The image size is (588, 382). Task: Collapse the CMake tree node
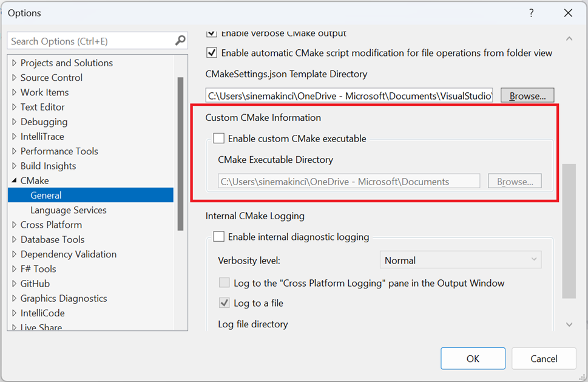(x=15, y=180)
